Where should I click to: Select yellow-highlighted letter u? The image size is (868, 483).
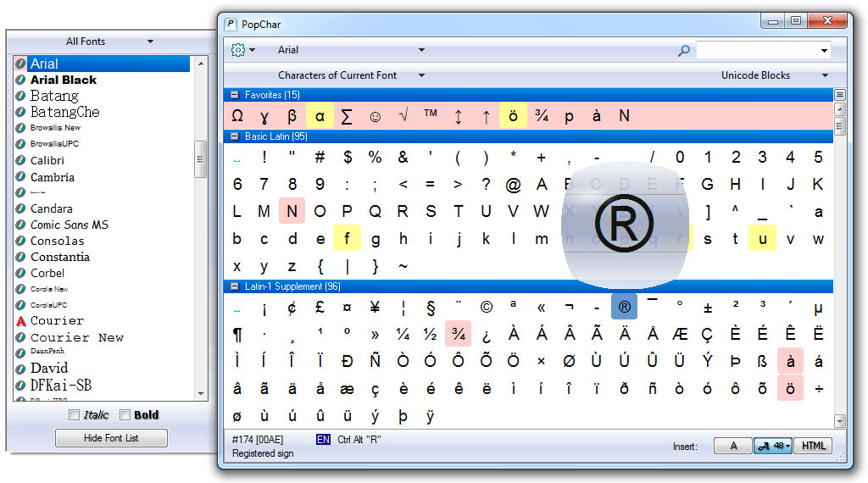coord(762,238)
